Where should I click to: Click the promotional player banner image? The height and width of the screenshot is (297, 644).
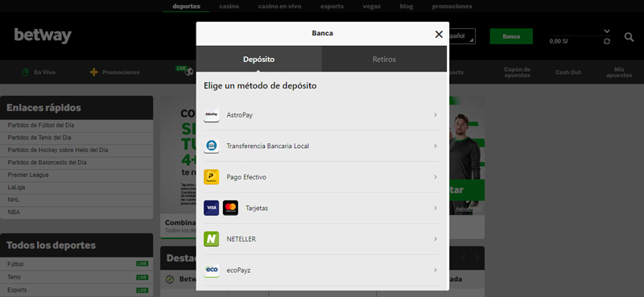pyautogui.click(x=466, y=155)
